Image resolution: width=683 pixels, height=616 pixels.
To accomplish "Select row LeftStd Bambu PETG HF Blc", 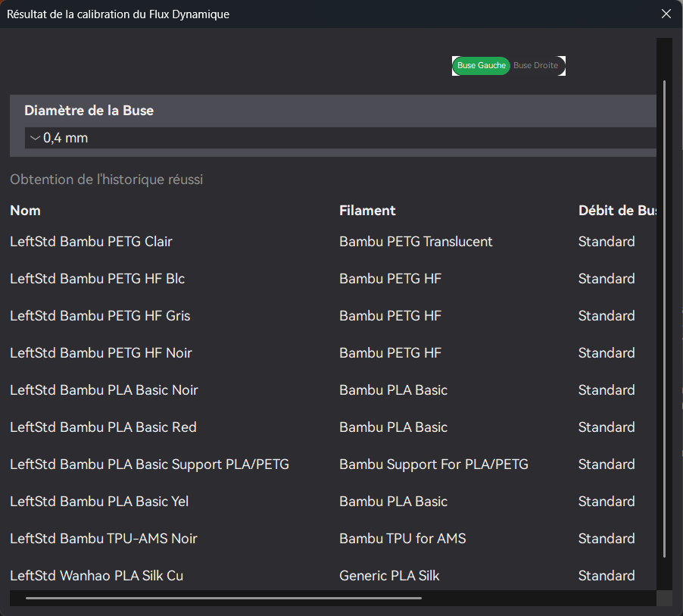I will (x=332, y=279).
